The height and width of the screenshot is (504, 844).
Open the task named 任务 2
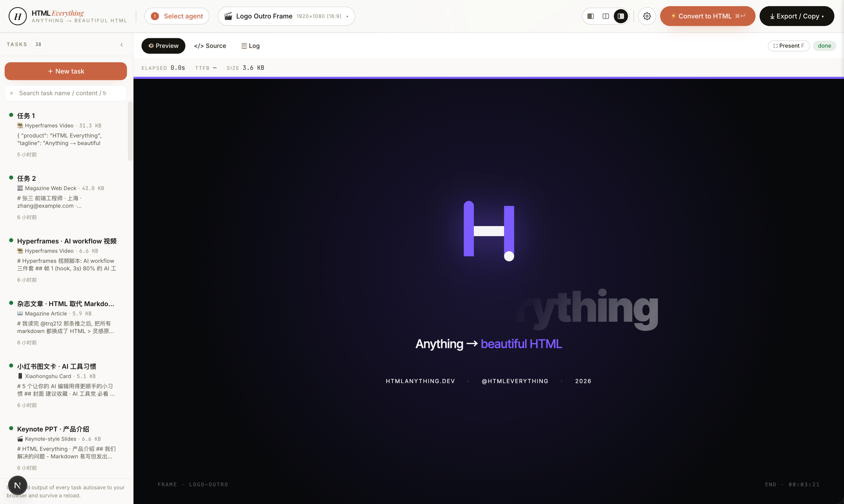pyautogui.click(x=66, y=197)
